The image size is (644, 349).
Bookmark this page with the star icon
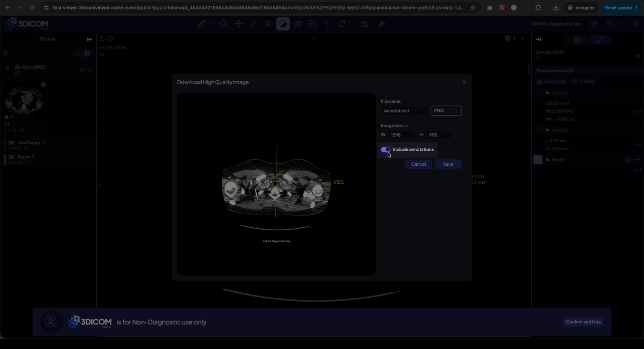473,7
